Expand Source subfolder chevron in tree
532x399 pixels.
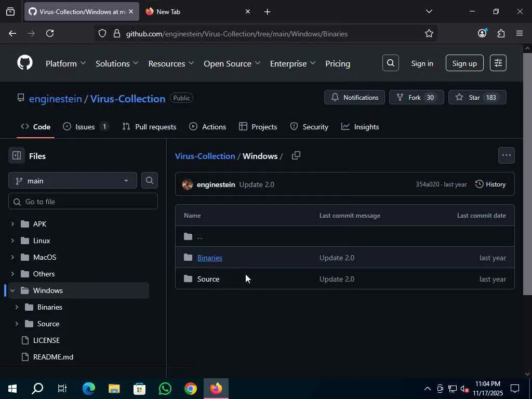(x=17, y=324)
